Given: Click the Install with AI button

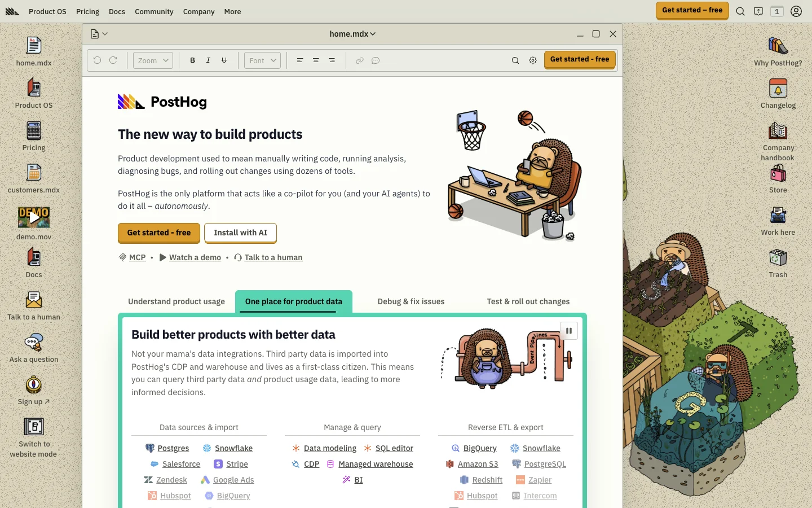Looking at the screenshot, I should pos(241,233).
